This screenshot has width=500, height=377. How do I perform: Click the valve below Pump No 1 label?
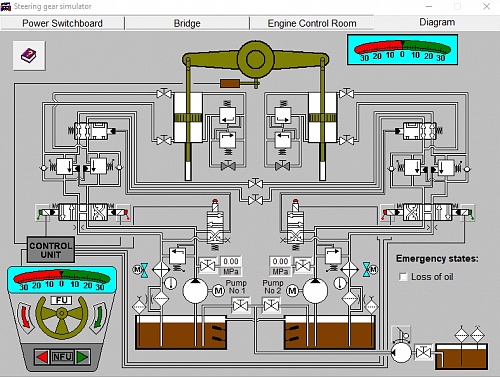(240, 305)
